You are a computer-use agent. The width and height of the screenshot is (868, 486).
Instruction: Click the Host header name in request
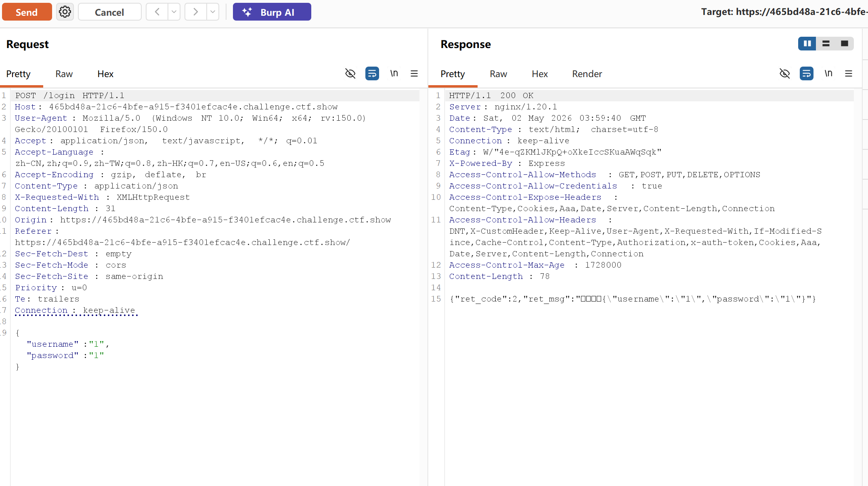25,107
